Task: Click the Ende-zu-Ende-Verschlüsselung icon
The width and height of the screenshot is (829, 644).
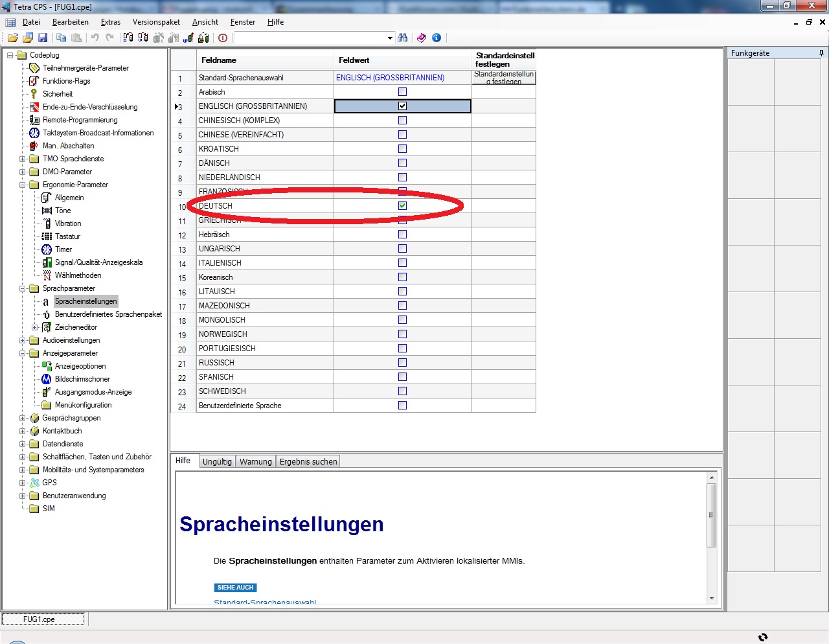Action: [34, 107]
